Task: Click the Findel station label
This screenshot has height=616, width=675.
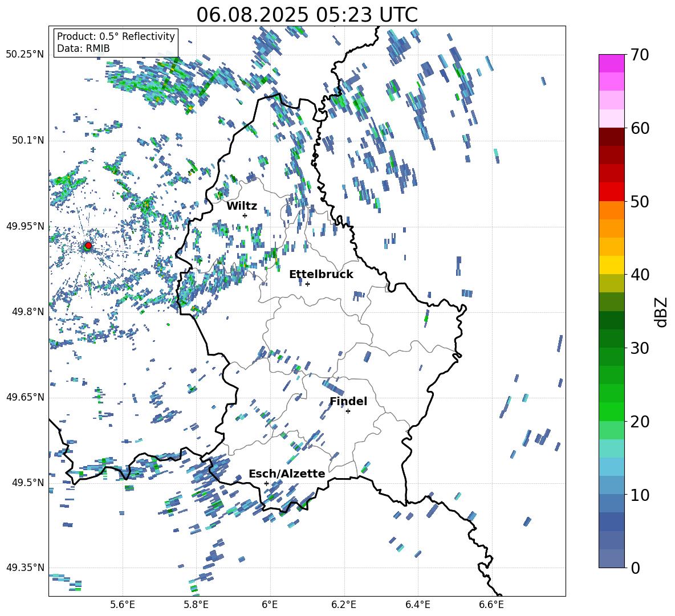Action: click(348, 401)
